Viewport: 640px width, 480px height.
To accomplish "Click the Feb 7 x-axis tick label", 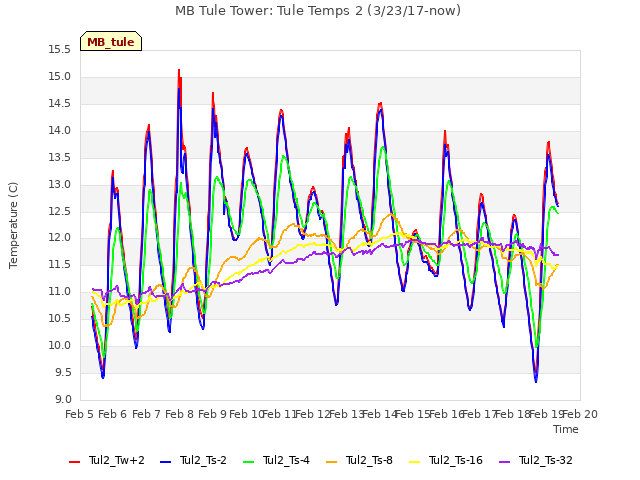I will point(146,414).
